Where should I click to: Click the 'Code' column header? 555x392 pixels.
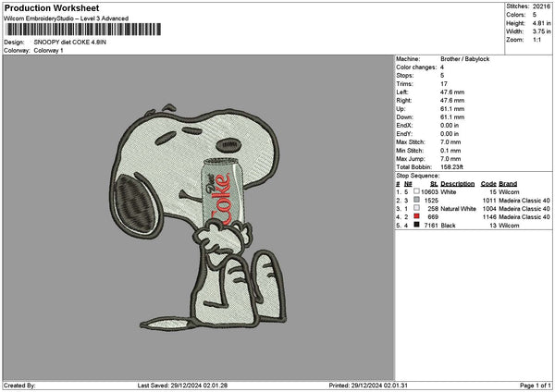488,184
